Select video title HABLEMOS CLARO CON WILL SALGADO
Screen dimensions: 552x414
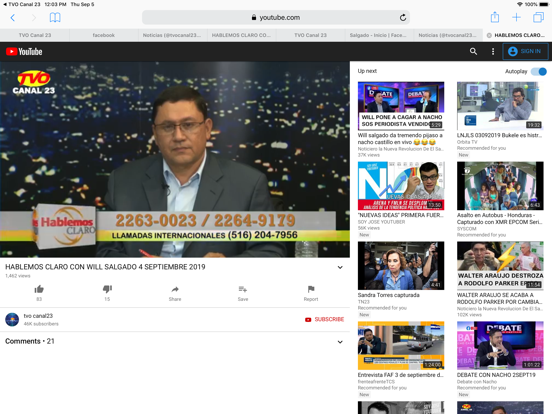[105, 267]
